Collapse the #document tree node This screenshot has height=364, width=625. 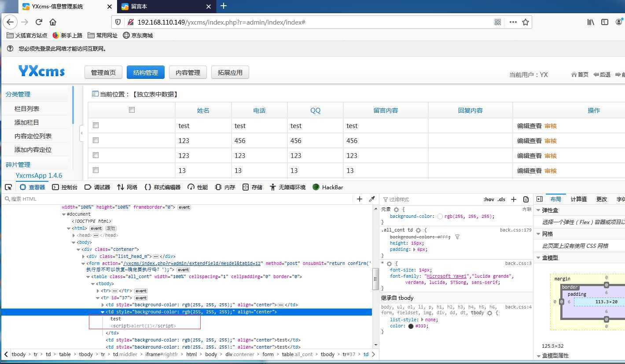[x=64, y=214]
